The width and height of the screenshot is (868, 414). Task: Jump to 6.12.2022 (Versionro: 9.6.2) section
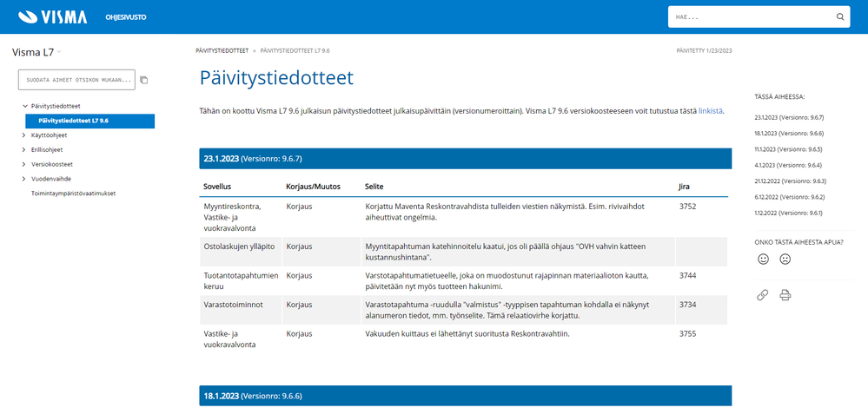coord(790,197)
